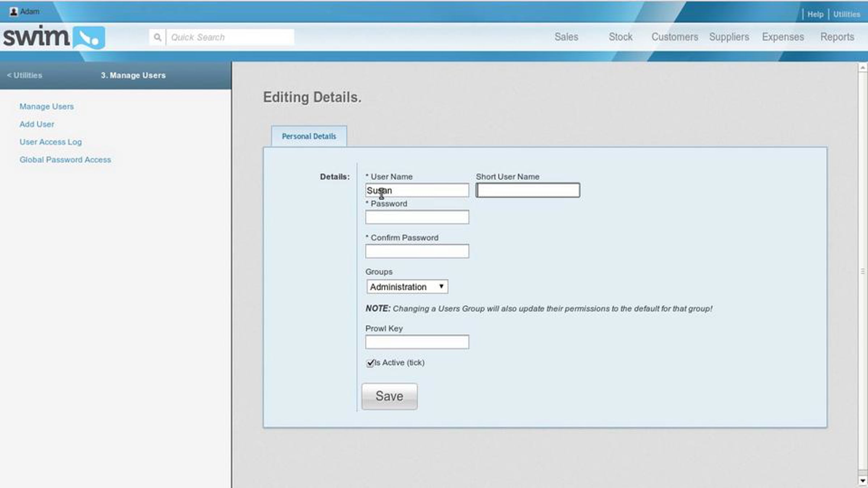The width and height of the screenshot is (868, 488).
Task: Open the User Access Log link
Action: (x=51, y=142)
